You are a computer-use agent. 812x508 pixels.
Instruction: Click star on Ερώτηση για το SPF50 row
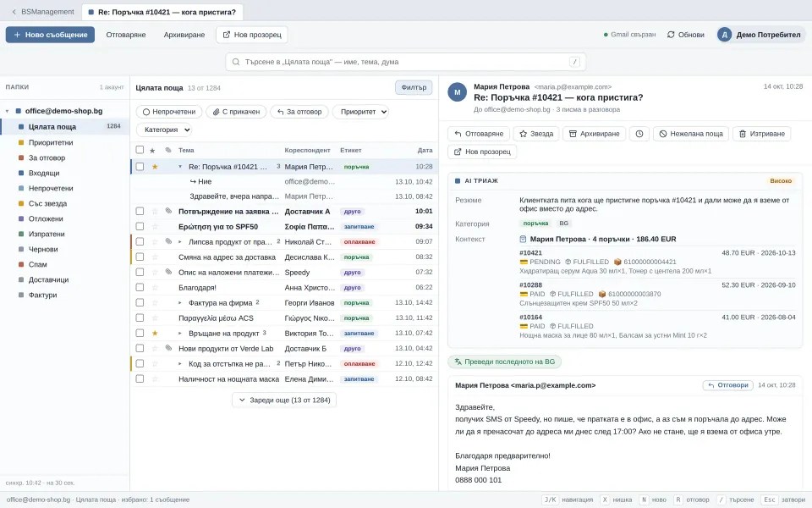click(154, 227)
